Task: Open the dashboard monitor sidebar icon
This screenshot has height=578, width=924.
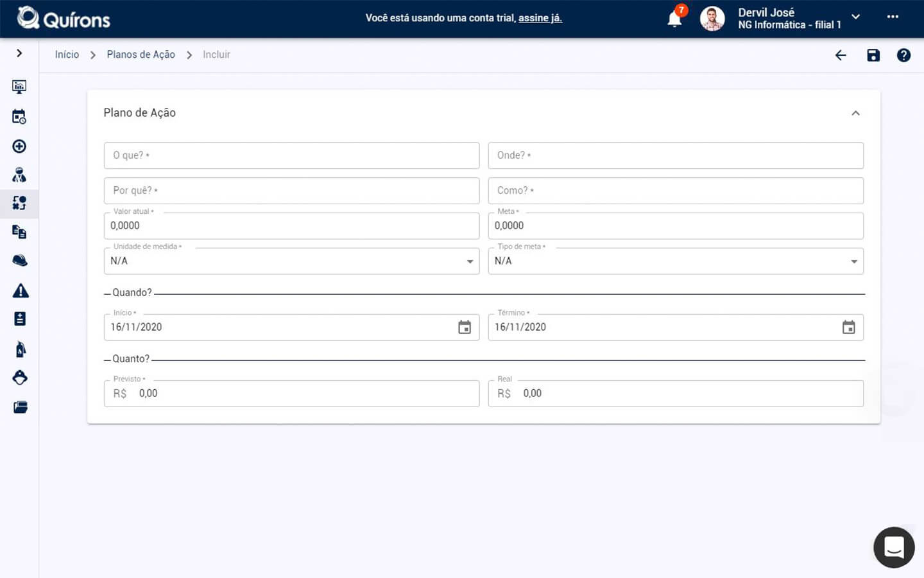Action: (19, 87)
